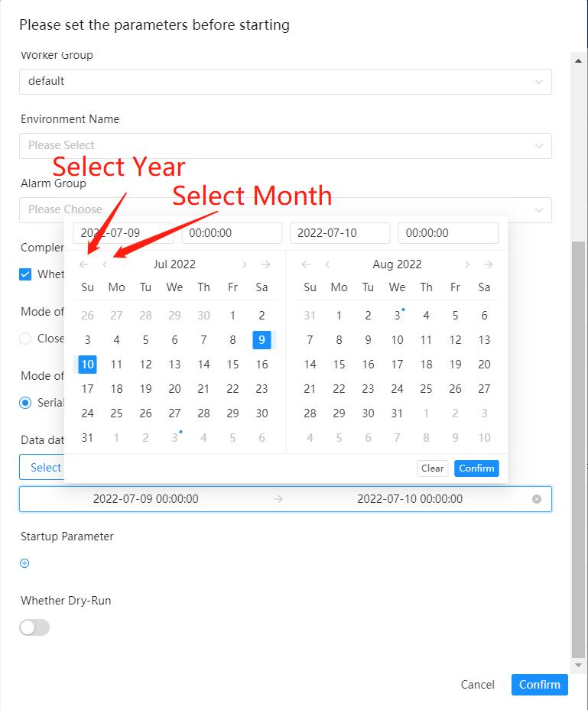Viewport: 588px width, 710px height.
Task: Click the next month arrow on July calendar
Action: (244, 264)
